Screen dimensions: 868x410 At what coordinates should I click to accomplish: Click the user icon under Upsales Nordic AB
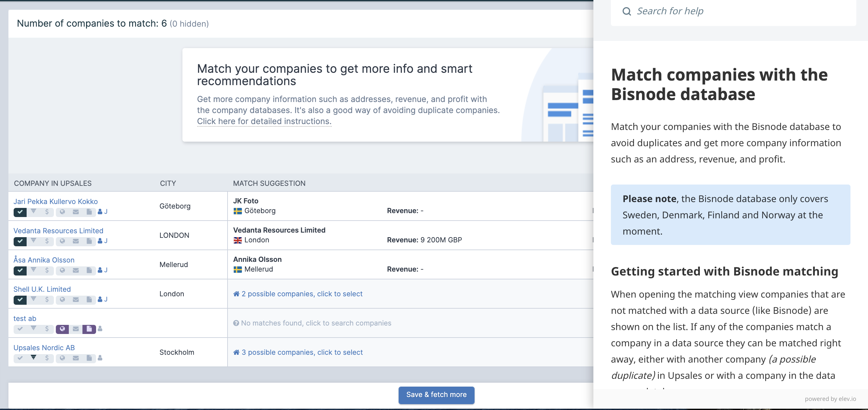(100, 358)
